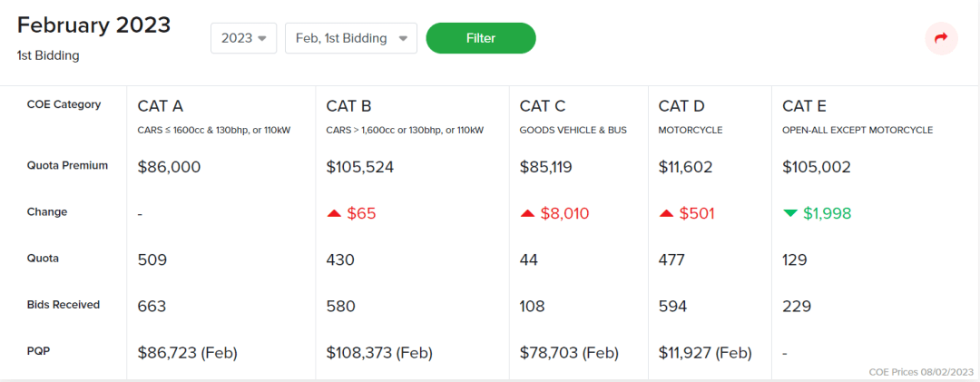Expand the Feb, 1st Bidding dropdown
This screenshot has width=980, height=382.
[x=350, y=38]
